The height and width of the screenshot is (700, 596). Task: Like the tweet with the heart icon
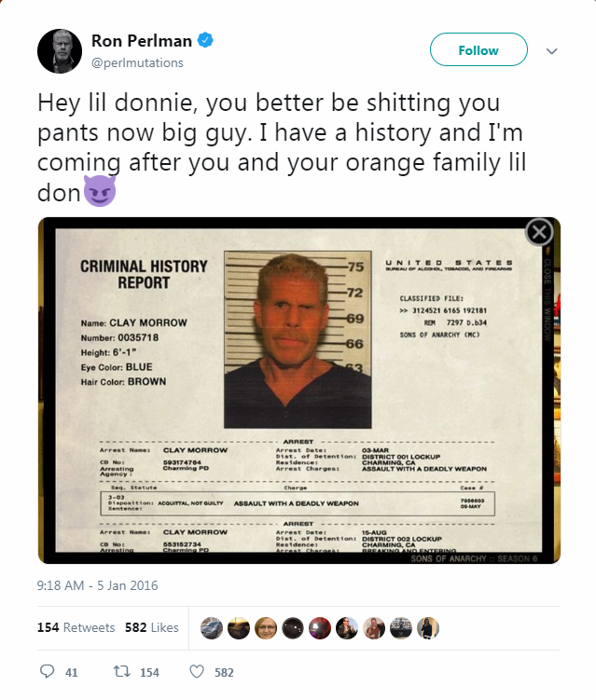[x=197, y=671]
